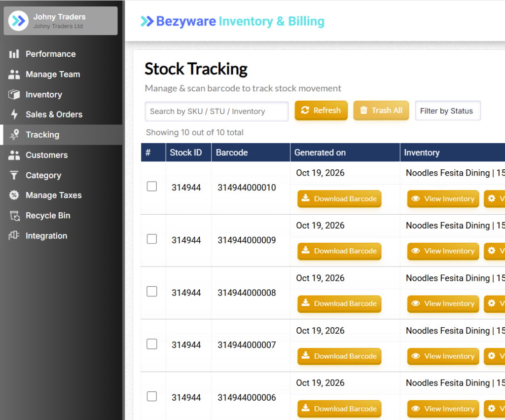This screenshot has width=505, height=420.
Task: Tick the checkbox for barcode 314944000006
Action: (x=152, y=396)
